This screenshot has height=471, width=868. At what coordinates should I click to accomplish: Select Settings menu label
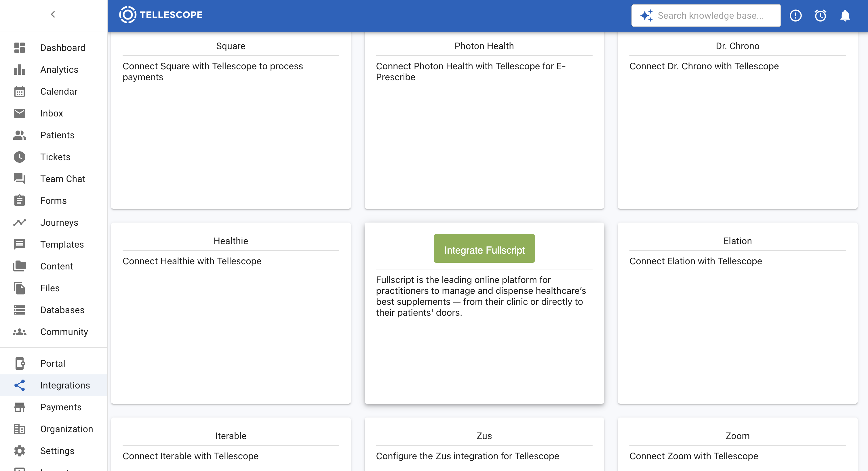coord(57,451)
